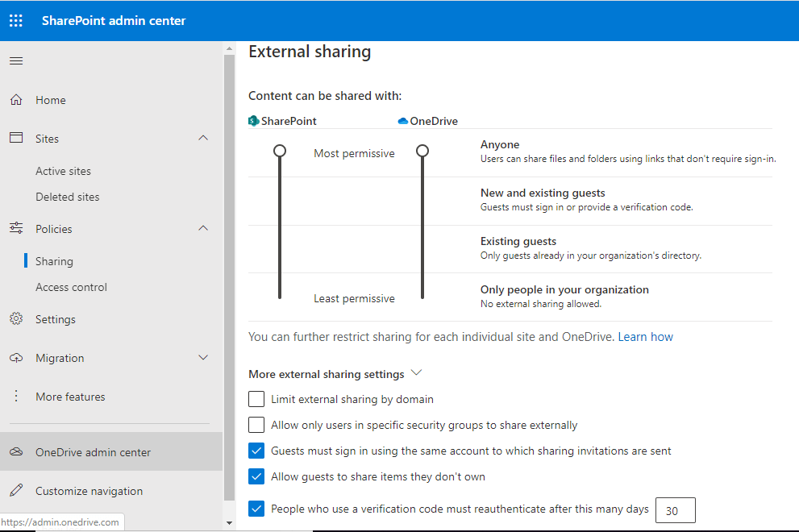Click the SharePoint sharing slider handle
Viewport: 799px width, 532px height.
pos(280,151)
